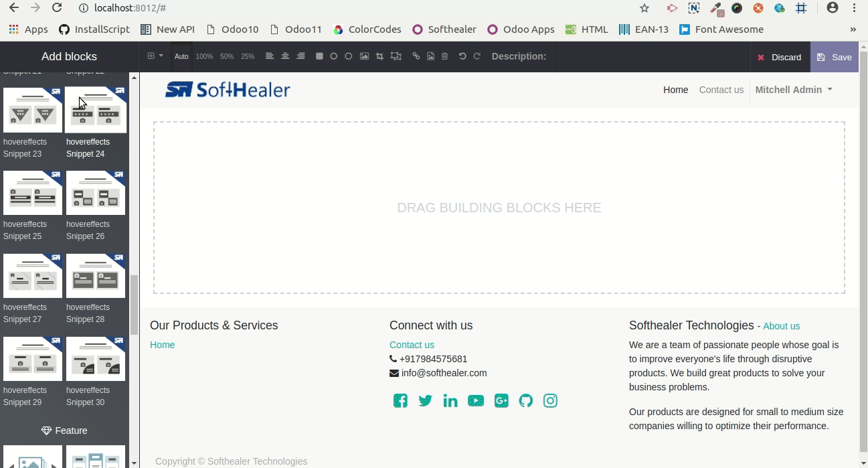Click the transform image icon
868x468 pixels.
click(396, 56)
